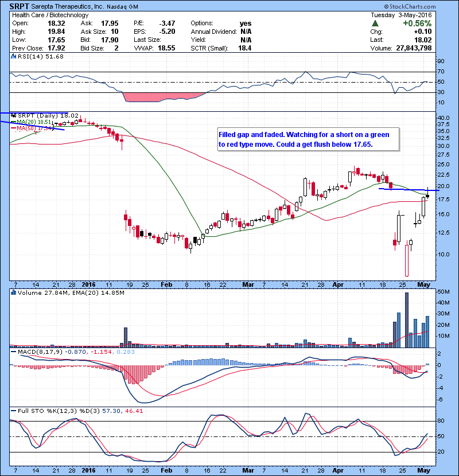Viewport: 459px width, 476px height.
Task: Click the green up-triangle change indicator
Action: tap(375, 24)
